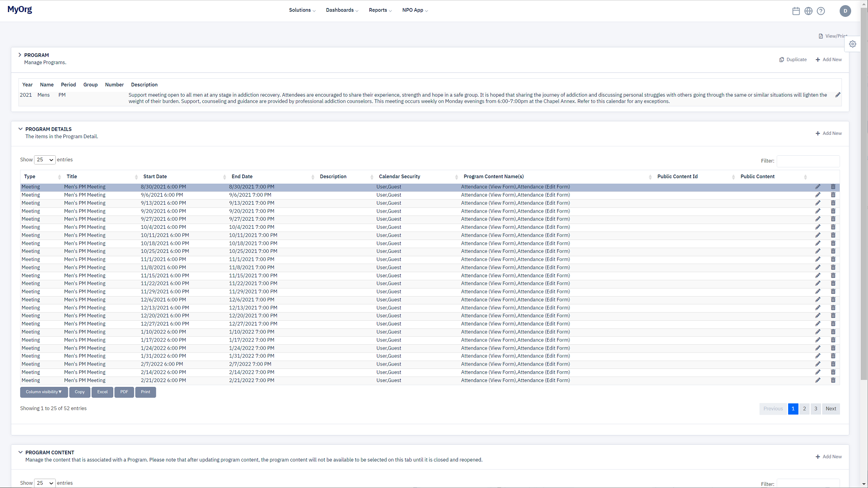The height and width of the screenshot is (488, 868).
Task: Click the MyOrg logo
Action: coord(19,9)
